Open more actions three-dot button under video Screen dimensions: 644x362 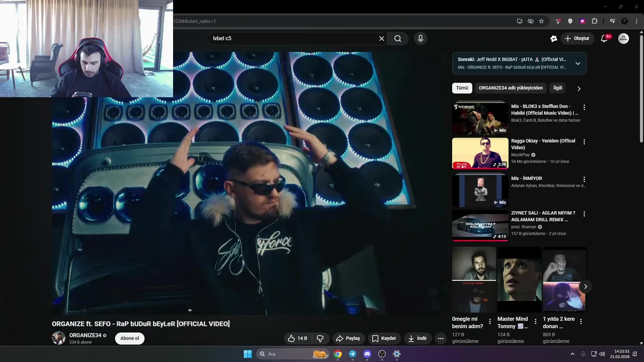pyautogui.click(x=441, y=338)
